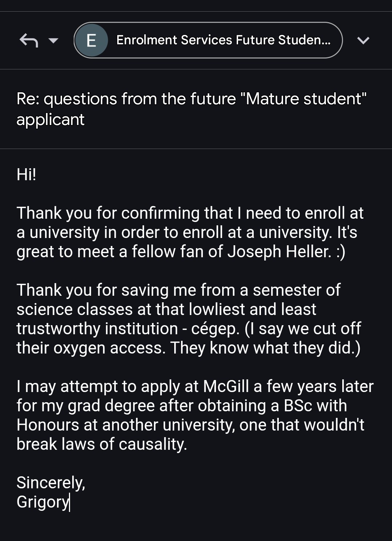The height and width of the screenshot is (541, 392).
Task: Place cursor on the "Grigory" signature
Action: [x=42, y=502]
